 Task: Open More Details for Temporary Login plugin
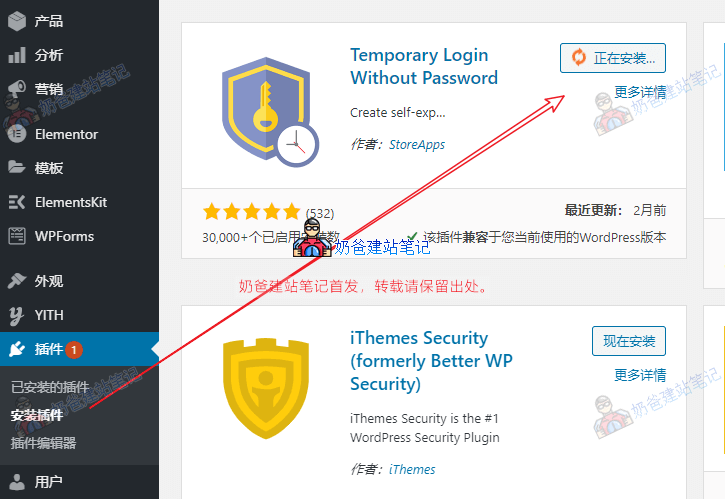pyautogui.click(x=640, y=92)
